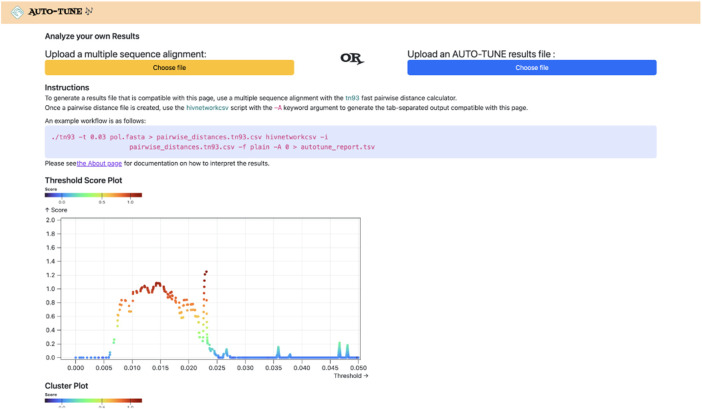Choose file for multiple sequence alignment upload

(169, 68)
